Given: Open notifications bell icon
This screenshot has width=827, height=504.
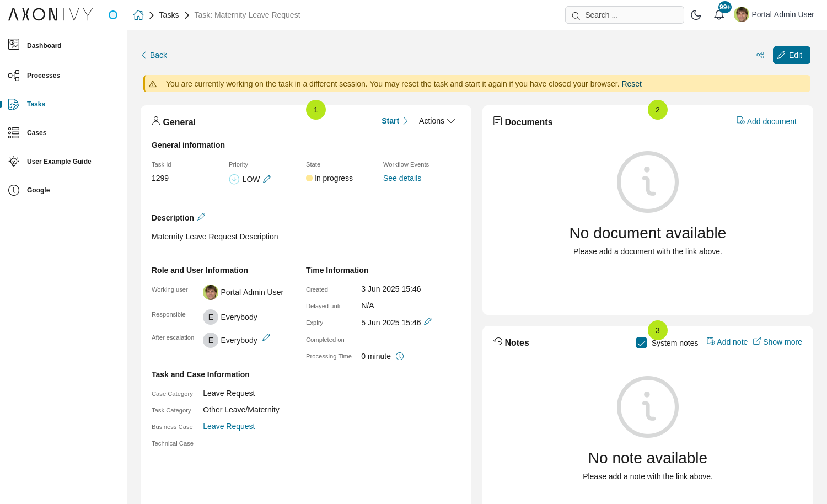Looking at the screenshot, I should [719, 15].
